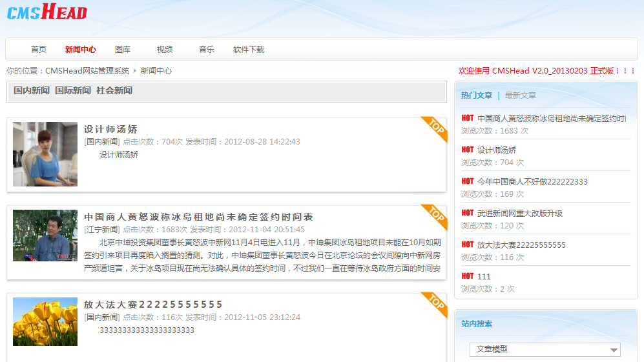Filter by 国际新闻 category
644x362 pixels.
73,91
